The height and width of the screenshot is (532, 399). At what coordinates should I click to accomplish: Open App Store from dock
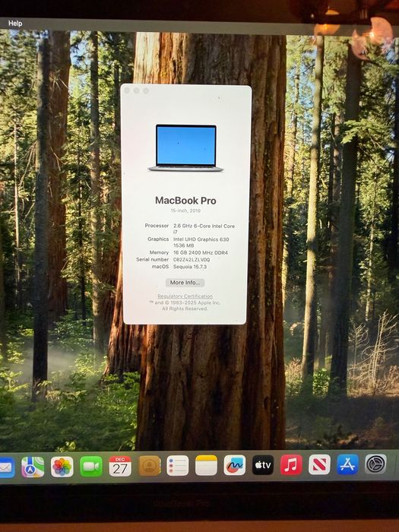[348, 464]
